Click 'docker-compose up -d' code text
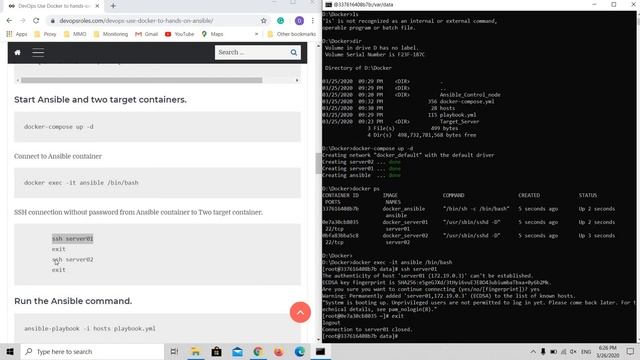 59,127
